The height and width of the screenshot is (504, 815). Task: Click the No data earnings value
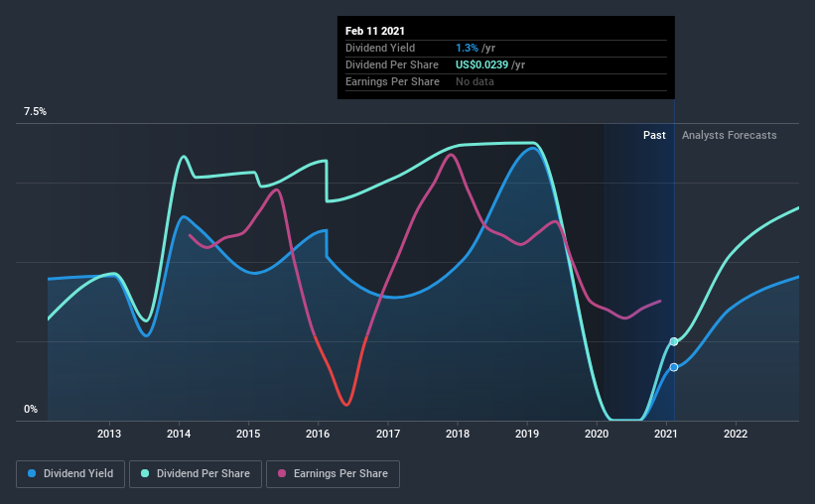[x=475, y=81]
